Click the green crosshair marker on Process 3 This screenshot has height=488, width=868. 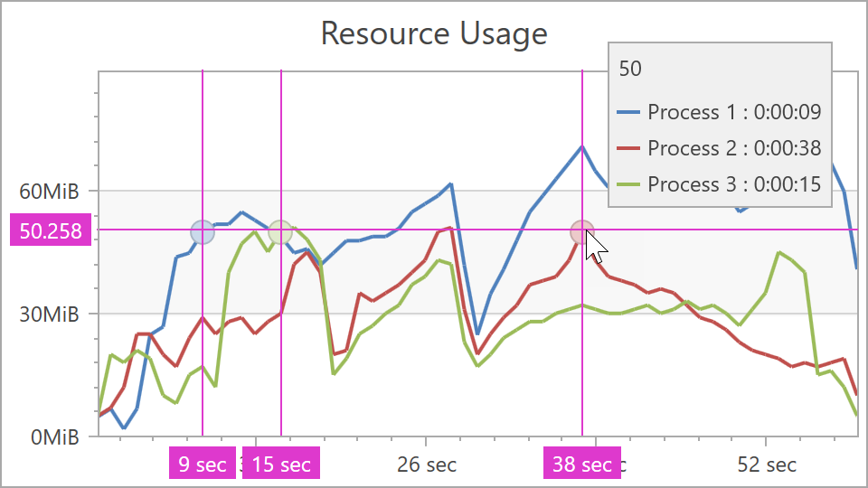pos(280,232)
